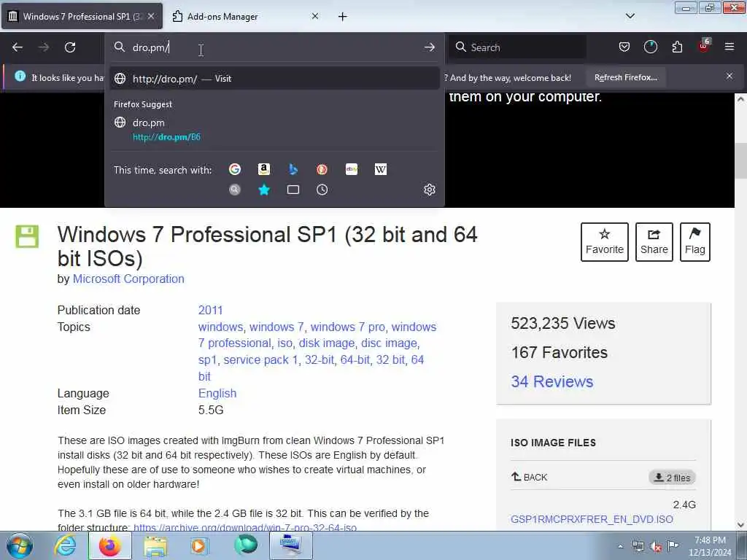
Task: Click the scrollbar down arrow
Action: pyautogui.click(x=740, y=525)
